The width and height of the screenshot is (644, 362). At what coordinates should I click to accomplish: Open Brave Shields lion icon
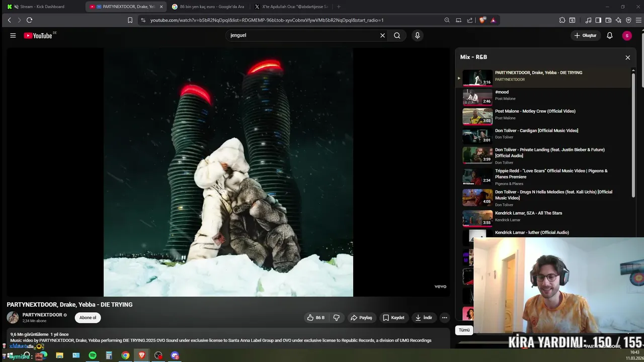click(482, 20)
